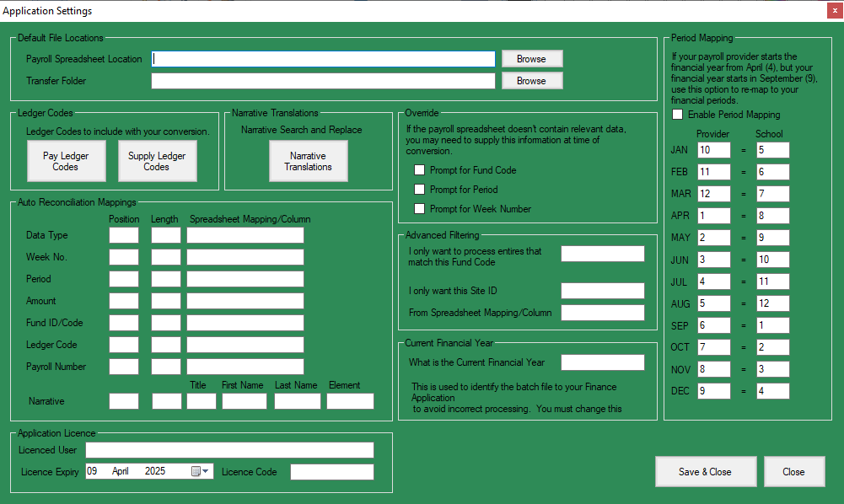Enable the Period Mapping checkbox

coord(678,115)
